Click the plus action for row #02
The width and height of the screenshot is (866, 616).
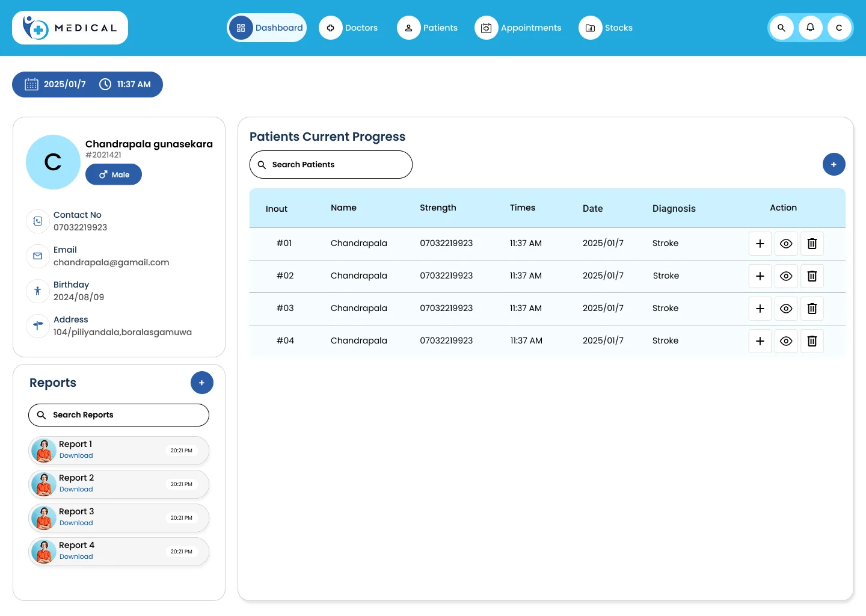pyautogui.click(x=760, y=276)
